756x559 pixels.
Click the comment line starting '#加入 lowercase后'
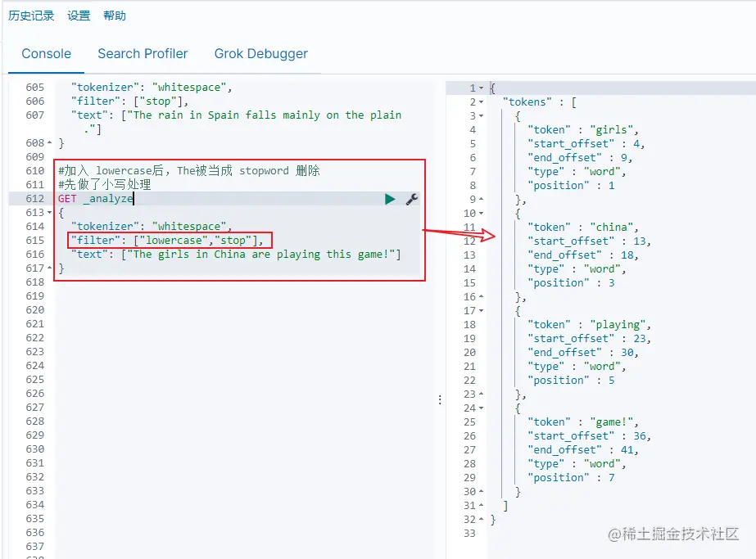coord(189,170)
